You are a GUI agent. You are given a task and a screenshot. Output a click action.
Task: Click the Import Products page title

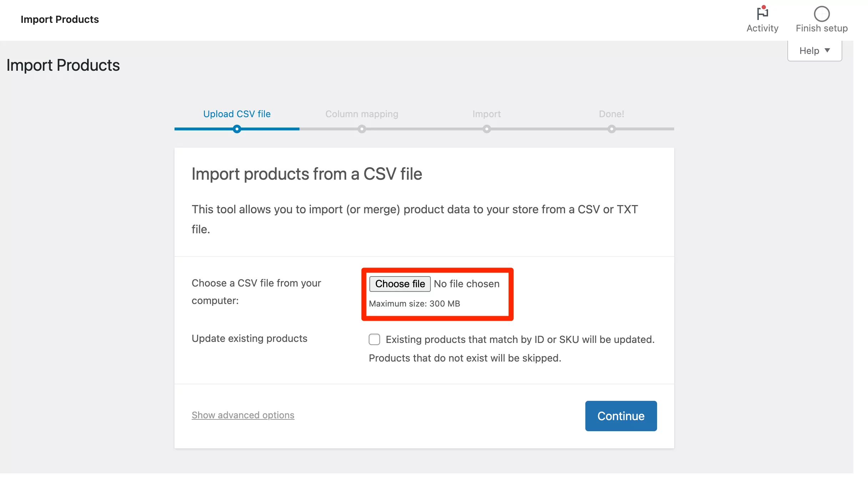point(62,65)
